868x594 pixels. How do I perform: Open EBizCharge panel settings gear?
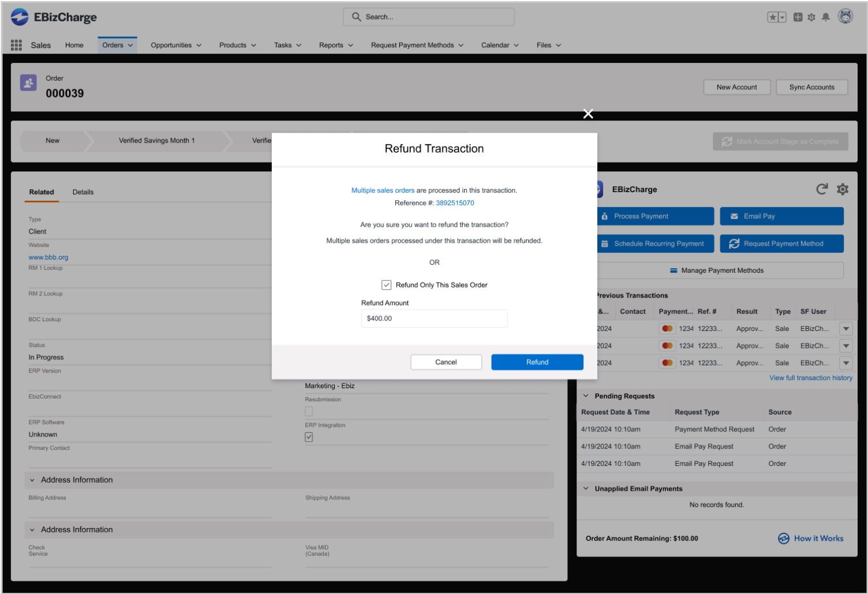coord(843,189)
